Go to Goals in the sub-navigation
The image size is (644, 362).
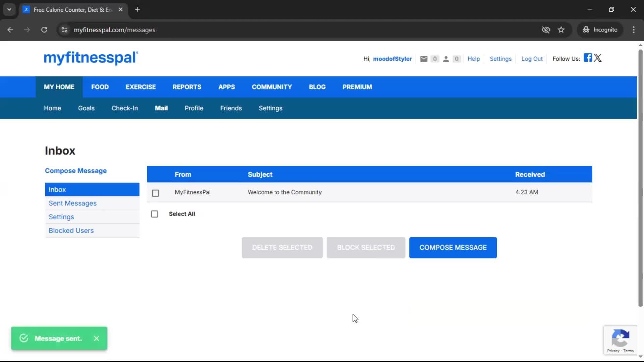pyautogui.click(x=86, y=108)
